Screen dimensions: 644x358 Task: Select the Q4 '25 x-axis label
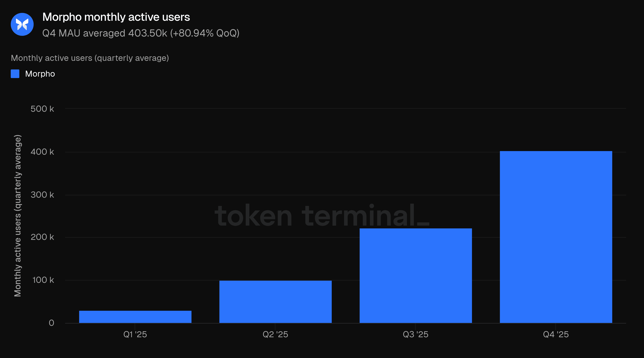click(556, 334)
